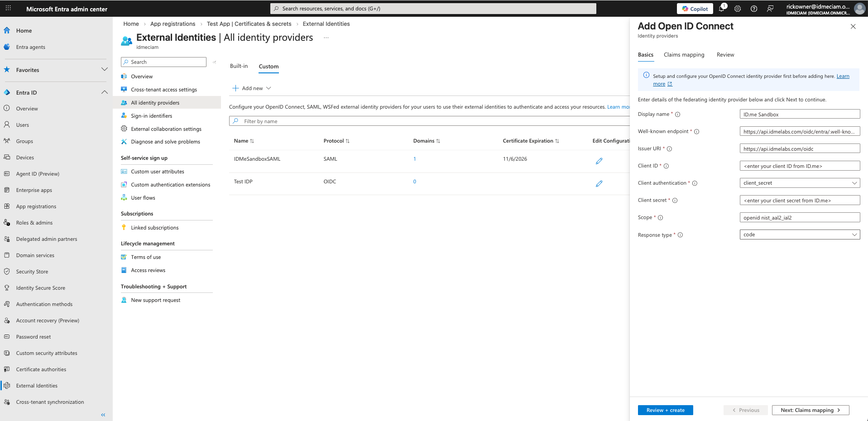The image size is (868, 421).
Task: Click the Review + create button
Action: 665,410
